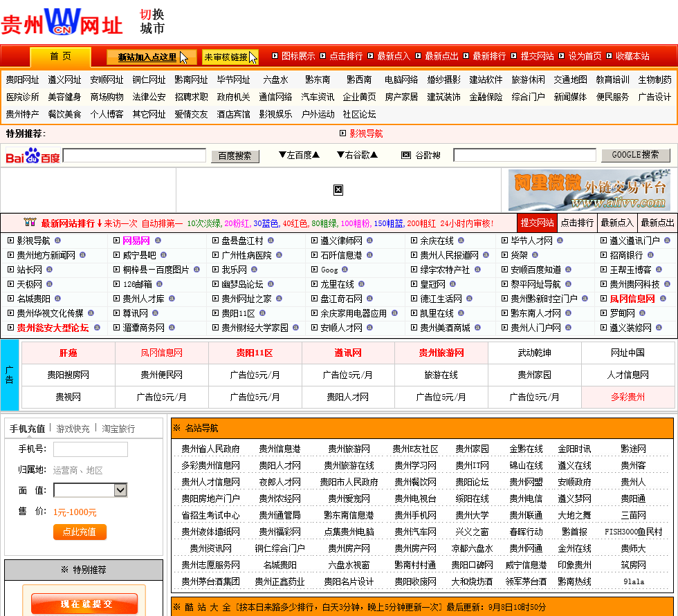Click the trophy icon before 最新网站排行

(30, 222)
